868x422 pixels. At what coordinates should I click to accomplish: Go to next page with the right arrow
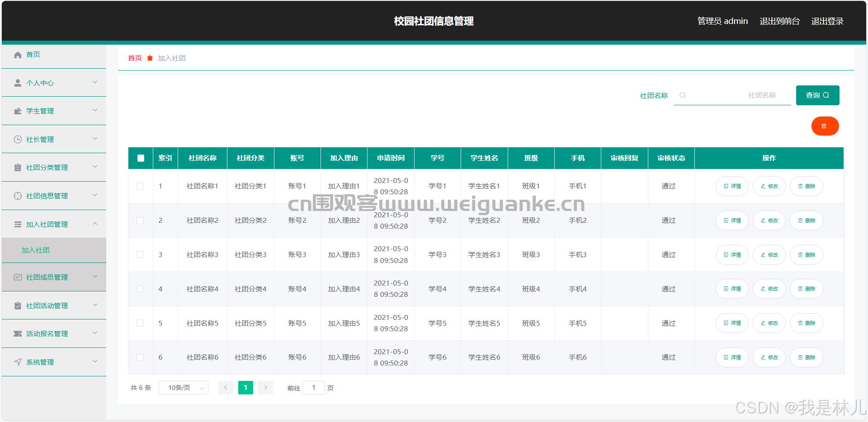coord(265,387)
